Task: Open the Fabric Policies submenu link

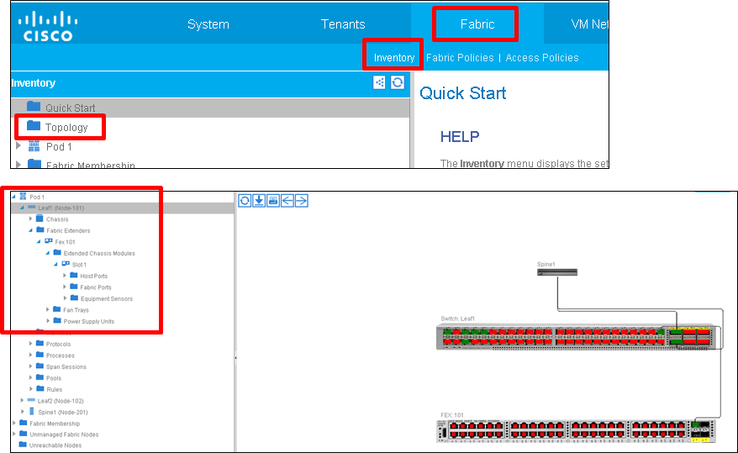Action: [460, 58]
